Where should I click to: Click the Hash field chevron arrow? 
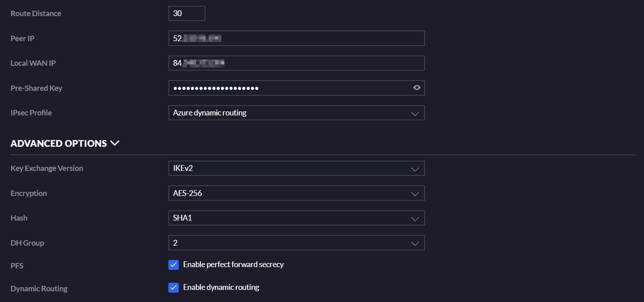click(415, 218)
